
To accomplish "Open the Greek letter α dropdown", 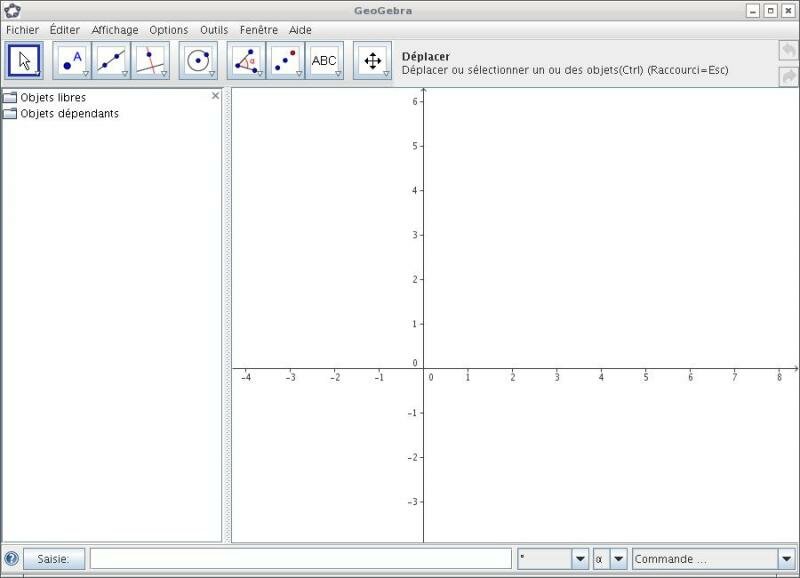I will (618, 559).
